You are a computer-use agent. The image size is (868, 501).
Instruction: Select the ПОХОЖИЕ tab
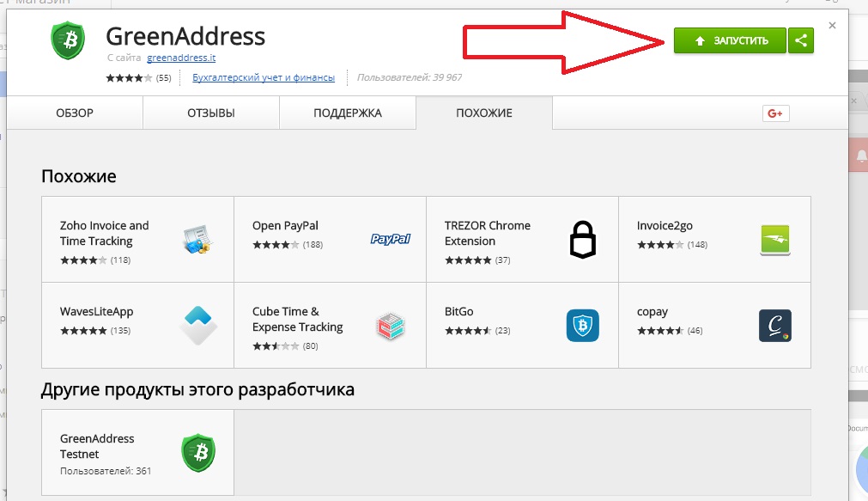(484, 113)
